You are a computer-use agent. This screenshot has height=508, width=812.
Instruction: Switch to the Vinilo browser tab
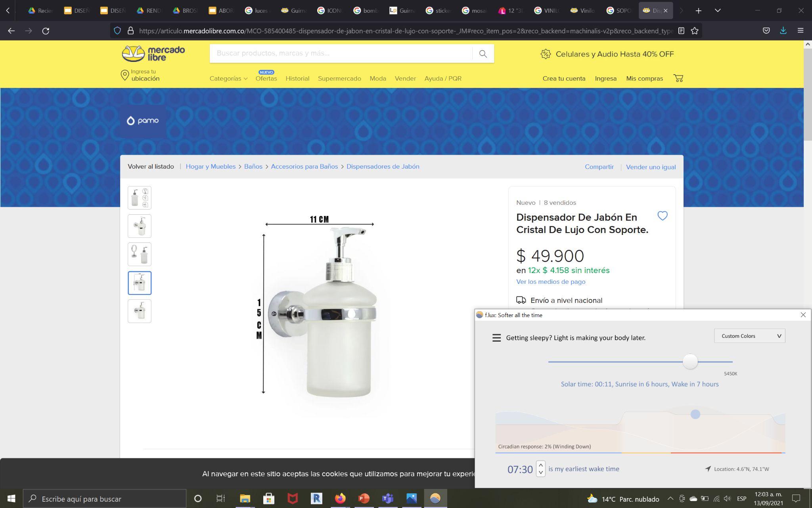[583, 11]
